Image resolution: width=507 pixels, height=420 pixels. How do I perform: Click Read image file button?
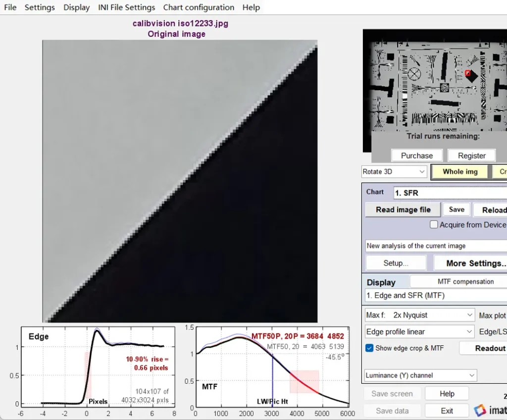[403, 210]
